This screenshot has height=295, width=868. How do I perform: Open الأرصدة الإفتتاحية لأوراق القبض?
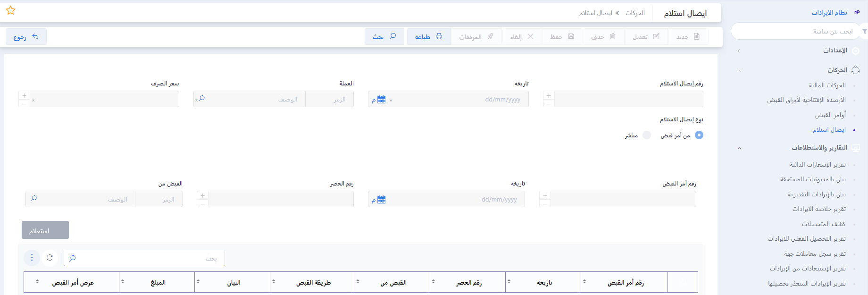[x=806, y=100]
